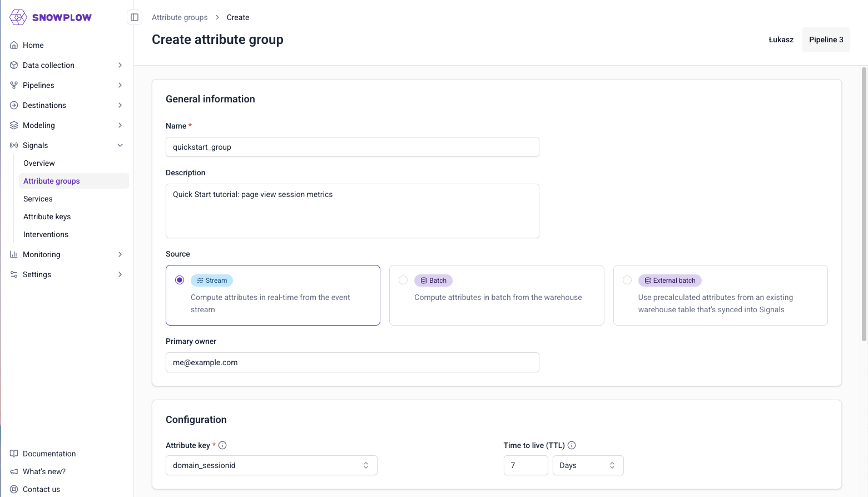Image resolution: width=868 pixels, height=497 pixels.
Task: Click the Data collection sidebar icon
Action: coord(13,65)
